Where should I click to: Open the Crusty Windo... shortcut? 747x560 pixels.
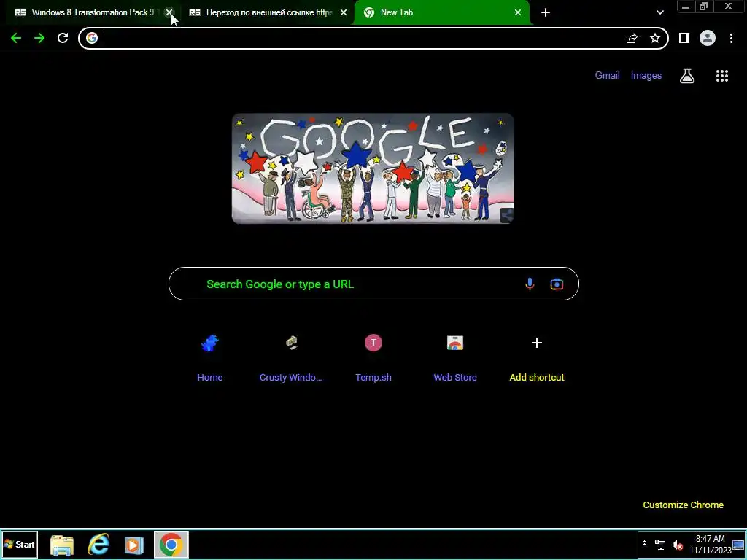point(291,358)
